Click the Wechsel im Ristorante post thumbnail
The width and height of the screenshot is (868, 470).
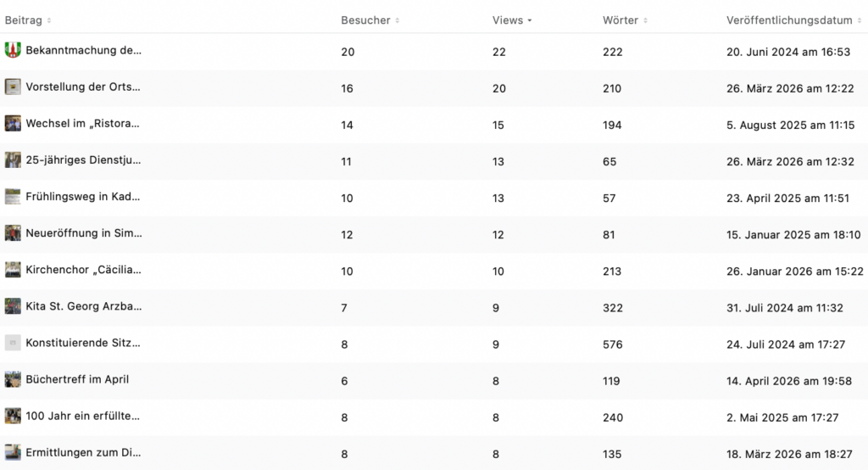[x=13, y=124]
